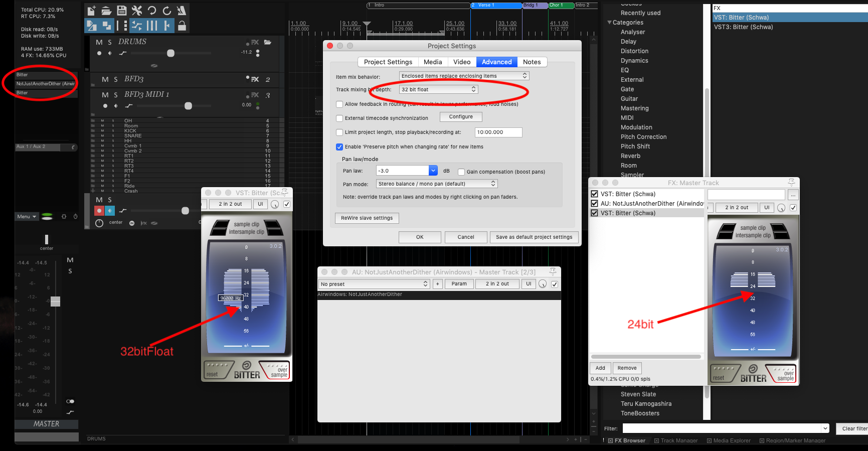
Task: Disable AU: NotJustAnotherDither in FX list
Action: pyautogui.click(x=594, y=203)
